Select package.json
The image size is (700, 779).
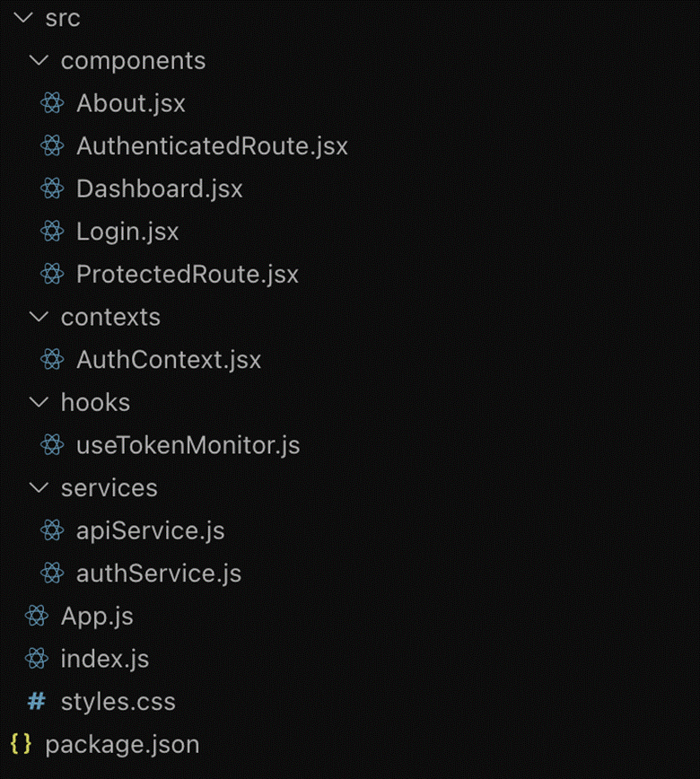122,744
